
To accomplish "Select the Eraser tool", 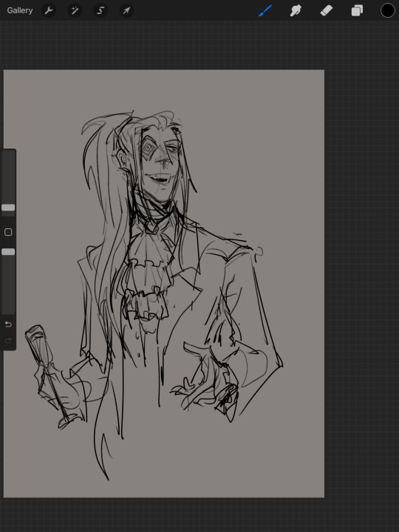I will pyautogui.click(x=327, y=10).
